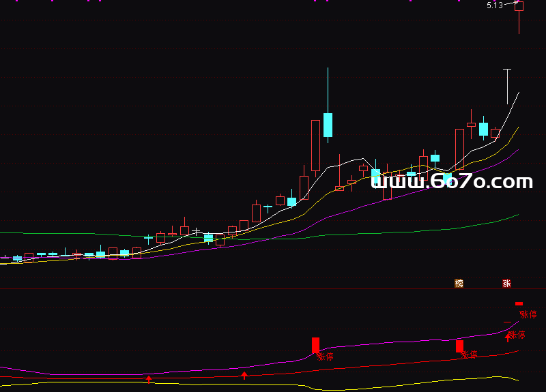Image resolution: width=546 pixels, height=392 pixels.
Task: Click the 涨停 label below the first red bar
Action: (x=324, y=357)
